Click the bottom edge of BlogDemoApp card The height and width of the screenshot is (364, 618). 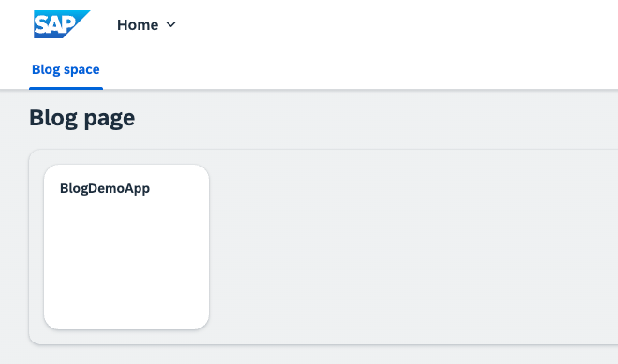click(x=126, y=328)
